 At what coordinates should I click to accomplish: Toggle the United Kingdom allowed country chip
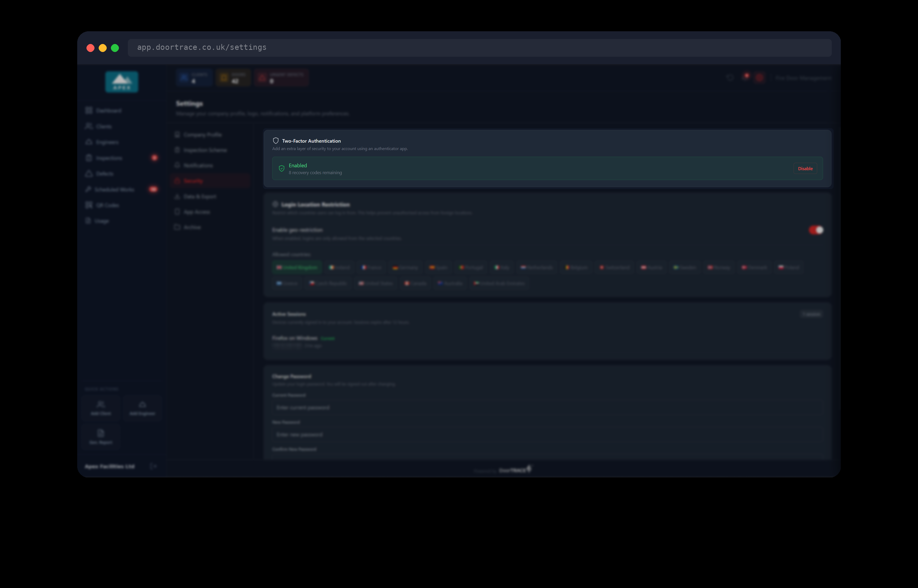297,267
